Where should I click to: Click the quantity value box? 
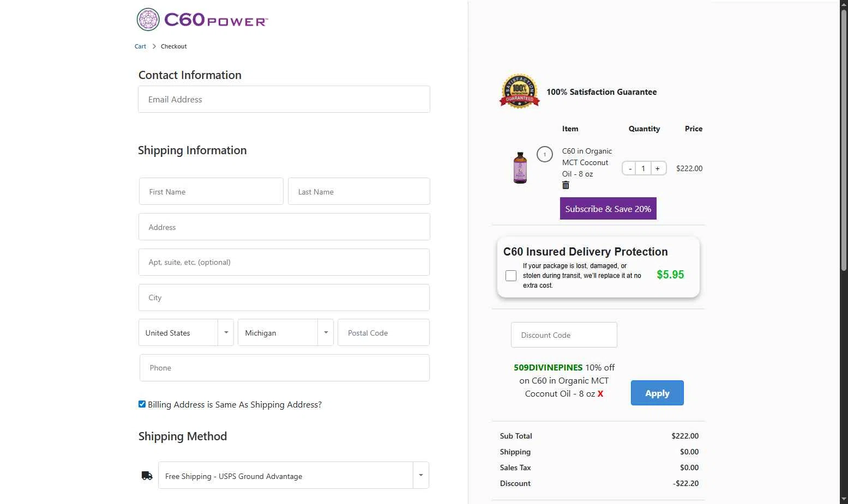coord(643,168)
